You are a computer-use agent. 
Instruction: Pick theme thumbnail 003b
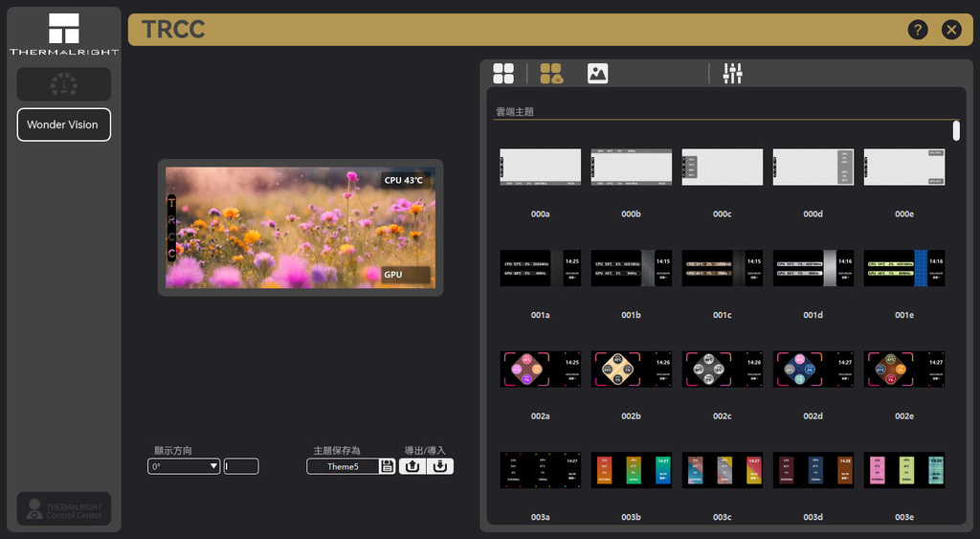(x=632, y=470)
